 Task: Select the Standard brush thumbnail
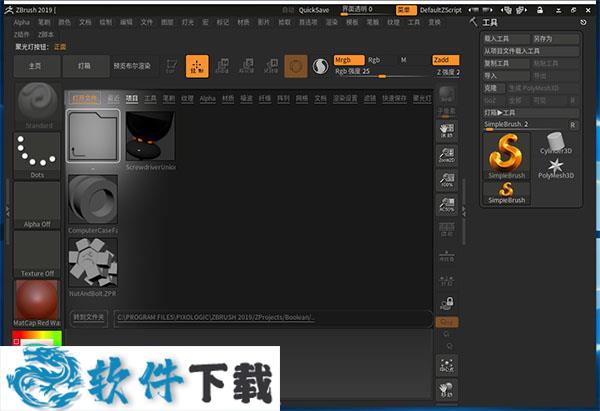click(x=38, y=106)
